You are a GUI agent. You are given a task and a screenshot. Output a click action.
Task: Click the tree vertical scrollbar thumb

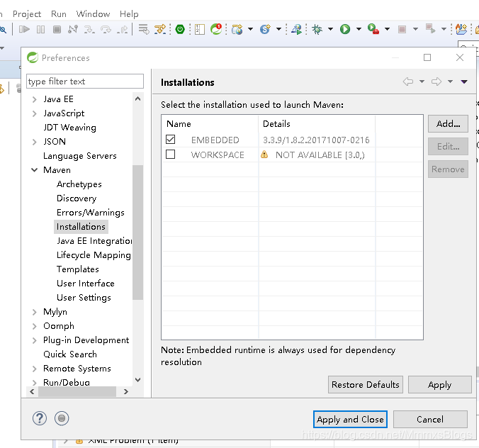pyautogui.click(x=137, y=233)
